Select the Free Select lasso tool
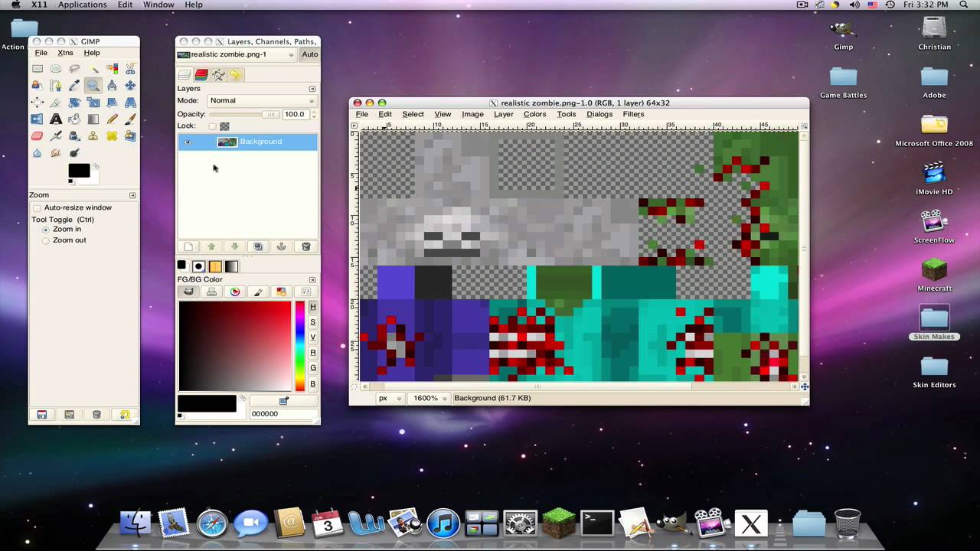This screenshot has height=551, width=980. click(74, 68)
